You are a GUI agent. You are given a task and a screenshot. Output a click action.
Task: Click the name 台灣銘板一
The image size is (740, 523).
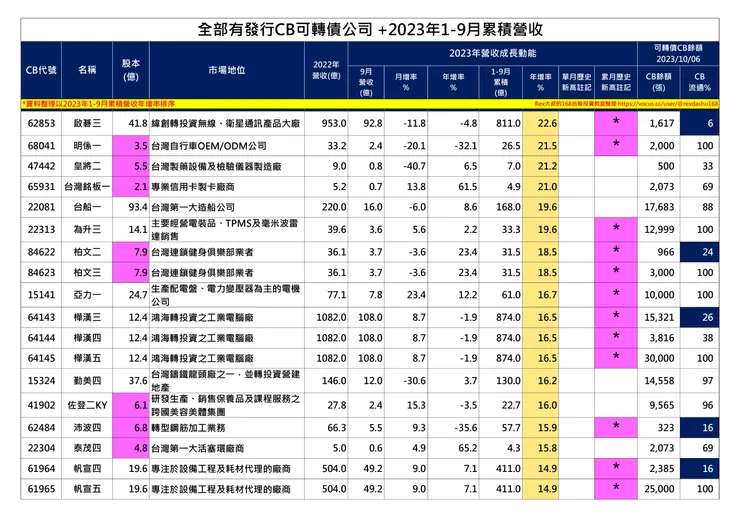pos(87,187)
